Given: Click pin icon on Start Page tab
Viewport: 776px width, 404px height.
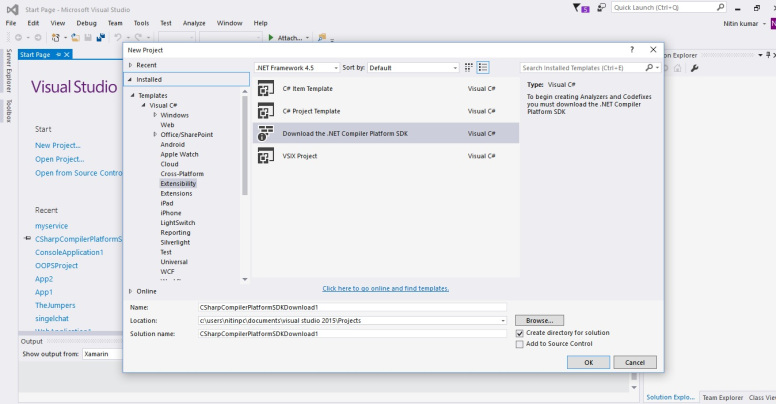Looking at the screenshot, I should pos(58,54).
